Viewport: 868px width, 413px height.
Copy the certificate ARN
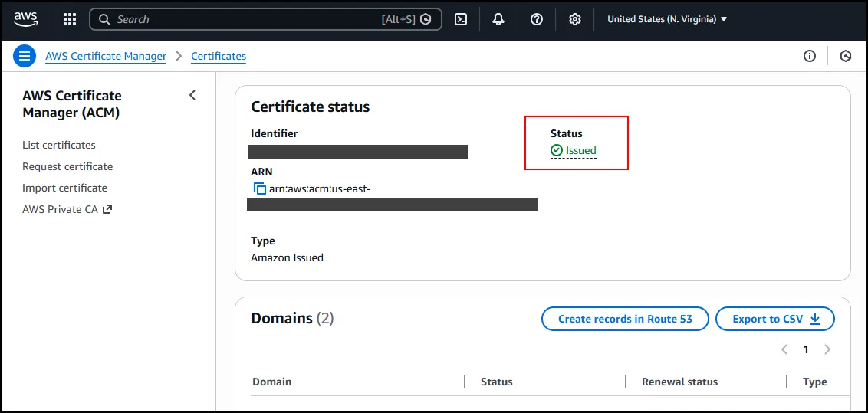[x=260, y=188]
